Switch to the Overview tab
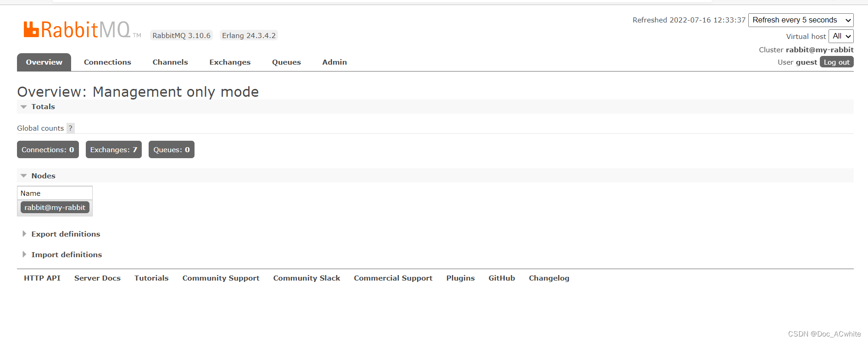 click(44, 62)
